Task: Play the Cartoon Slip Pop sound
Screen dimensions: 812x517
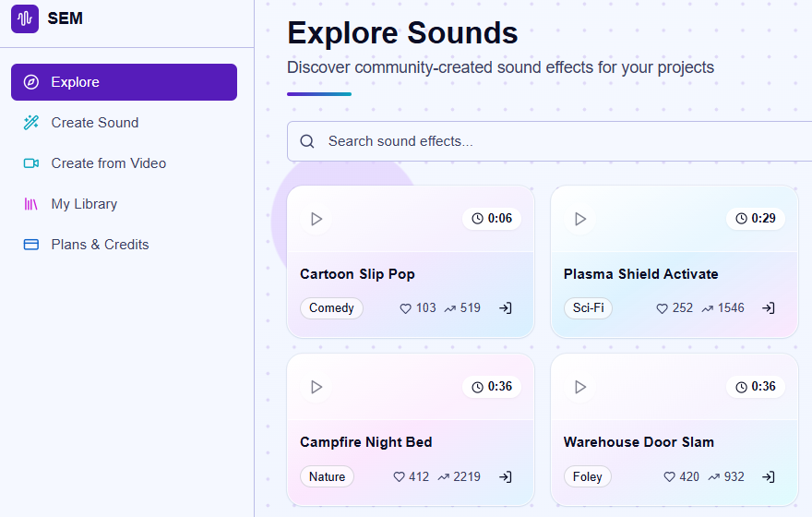Action: point(316,219)
